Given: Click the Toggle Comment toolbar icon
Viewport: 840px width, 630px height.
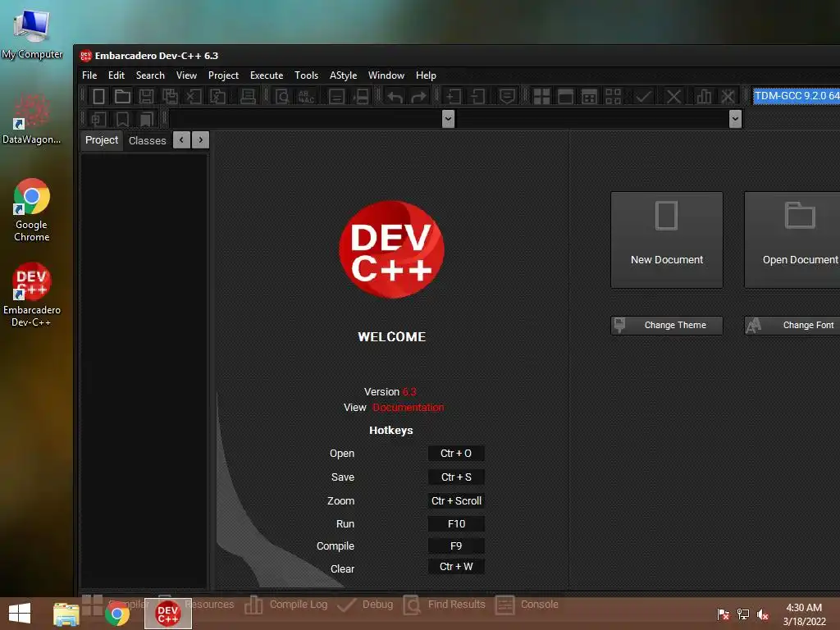Looking at the screenshot, I should tap(507, 97).
